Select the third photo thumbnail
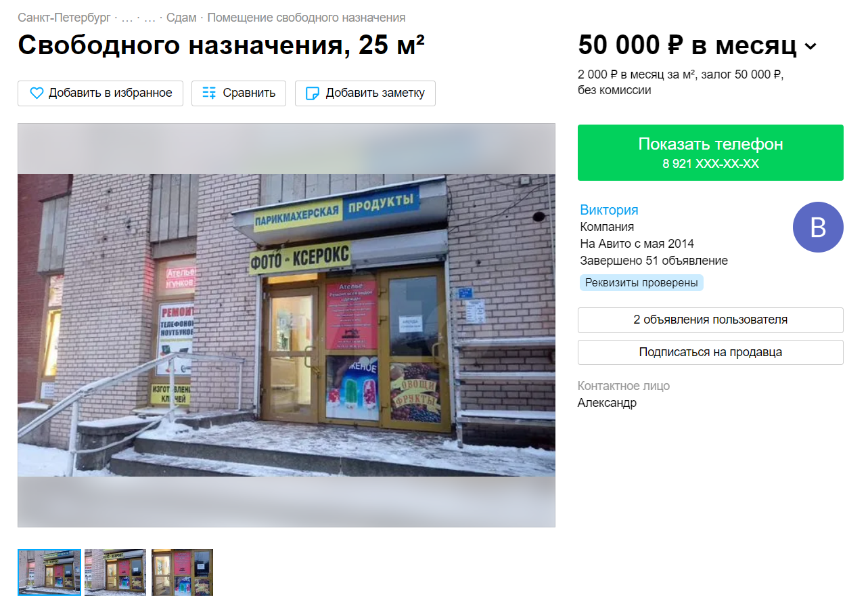 [x=182, y=572]
